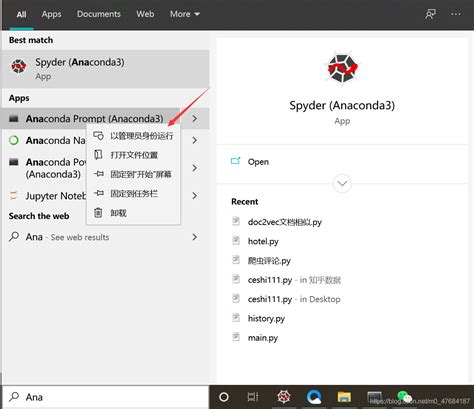Expand the Anaconda Prompt chevron arrow
Screen dimensions: 474x409
tap(195, 119)
